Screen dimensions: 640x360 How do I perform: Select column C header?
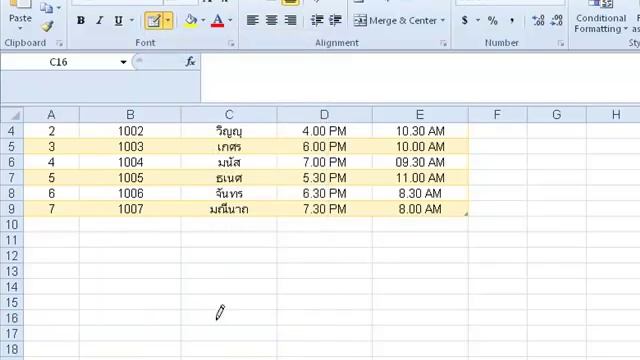pyautogui.click(x=229, y=115)
